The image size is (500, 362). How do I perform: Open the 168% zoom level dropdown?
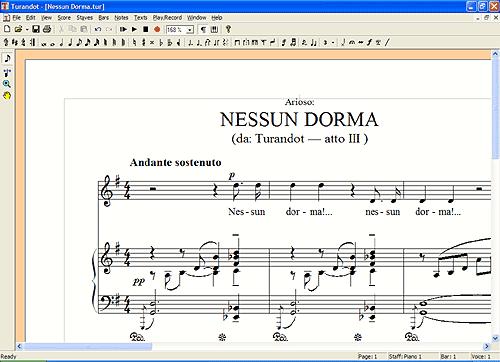coord(190,30)
